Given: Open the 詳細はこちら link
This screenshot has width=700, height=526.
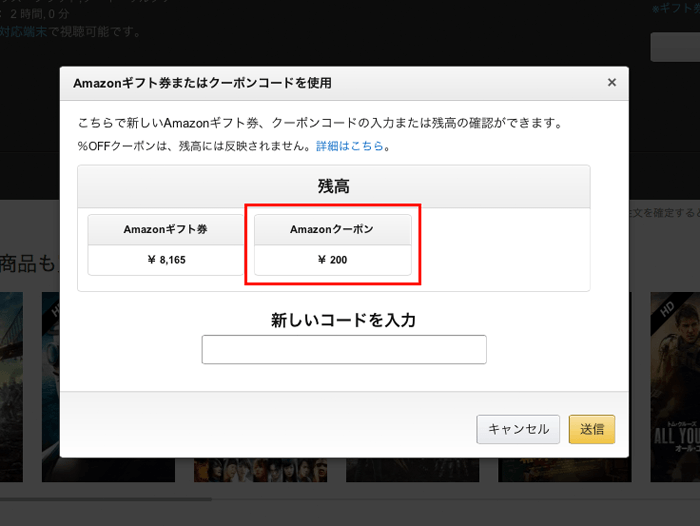Looking at the screenshot, I should click(350, 146).
